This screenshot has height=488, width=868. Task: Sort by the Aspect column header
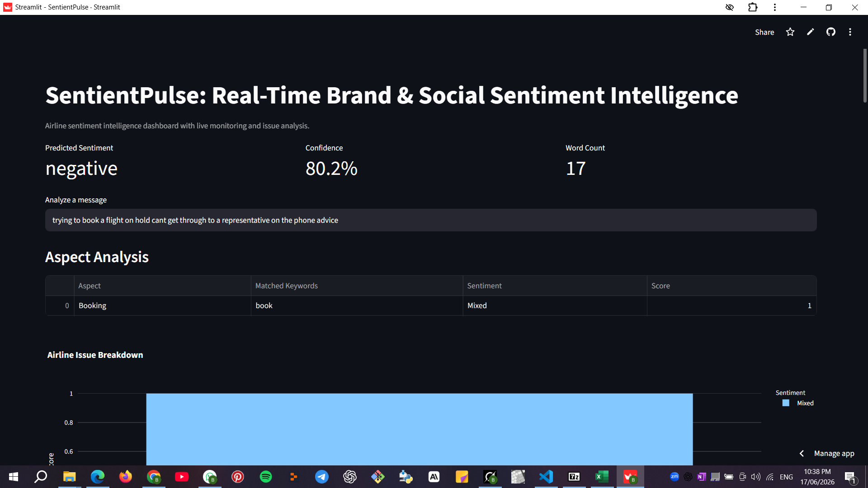[162, 286]
